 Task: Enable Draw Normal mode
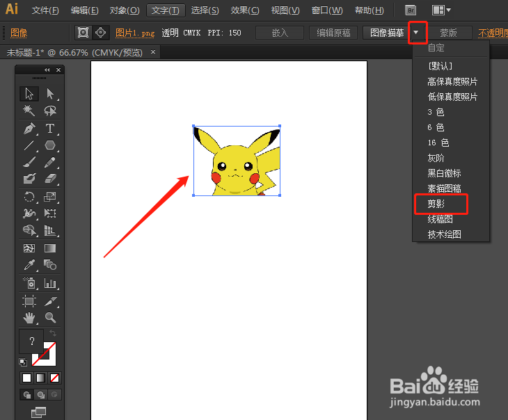click(27, 395)
